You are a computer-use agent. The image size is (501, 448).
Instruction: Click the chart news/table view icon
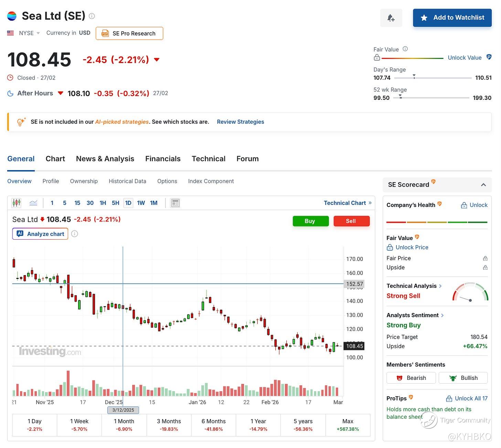[175, 203]
